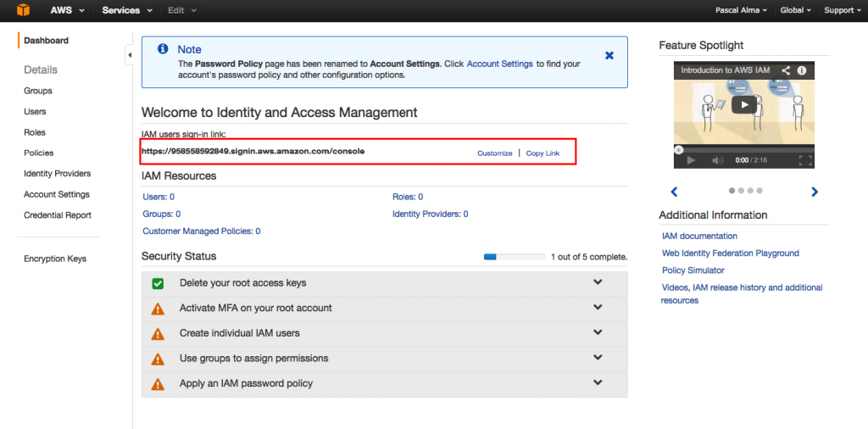Click Copy Link for the sign-in URL
This screenshot has height=429, width=868.
tap(542, 153)
